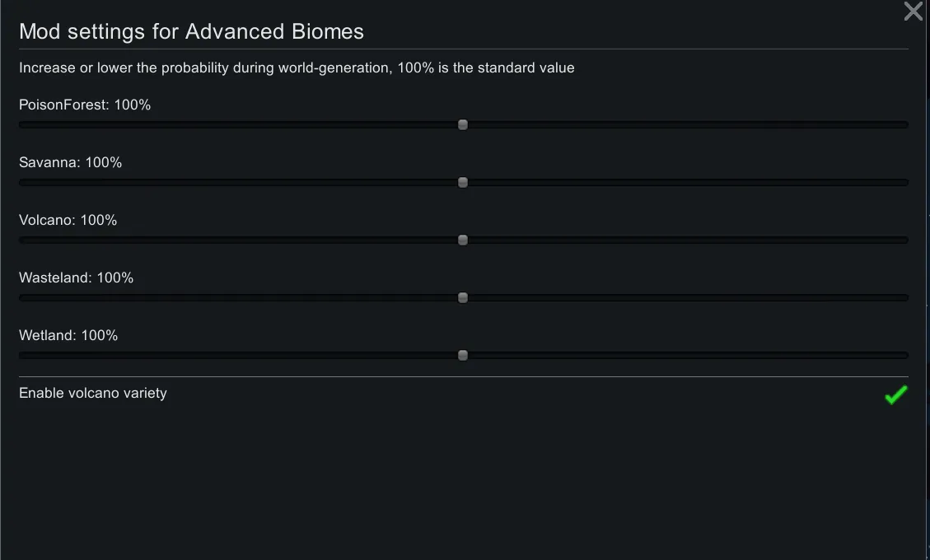Raise PoisonForest by clicking track right of handle
Image resolution: width=930 pixels, height=560 pixels.
point(684,125)
